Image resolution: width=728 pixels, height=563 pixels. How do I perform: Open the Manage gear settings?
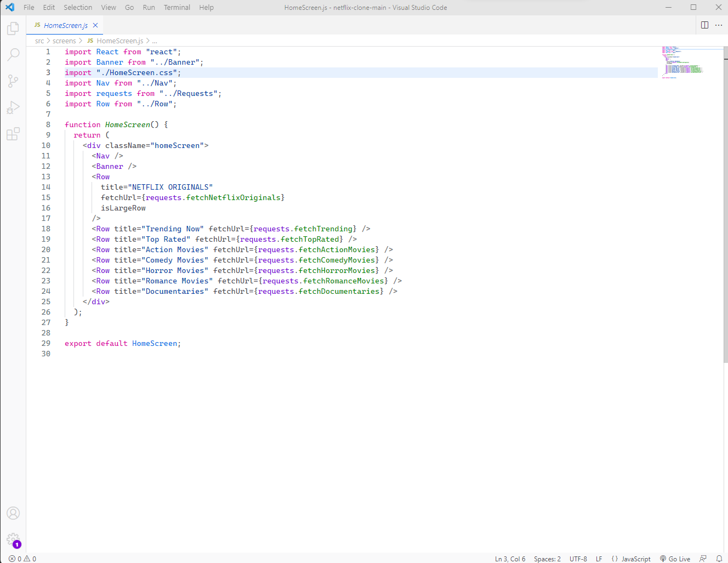tap(13, 539)
